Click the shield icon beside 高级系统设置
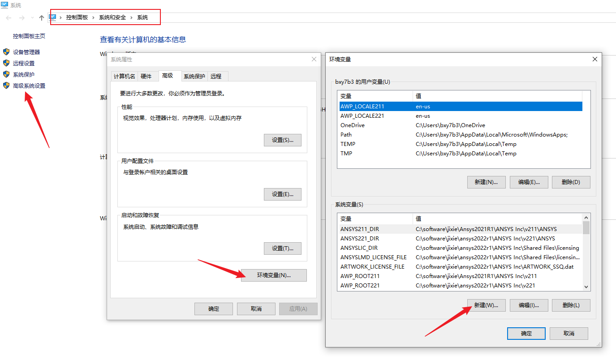This screenshot has width=616, height=364. coord(6,86)
